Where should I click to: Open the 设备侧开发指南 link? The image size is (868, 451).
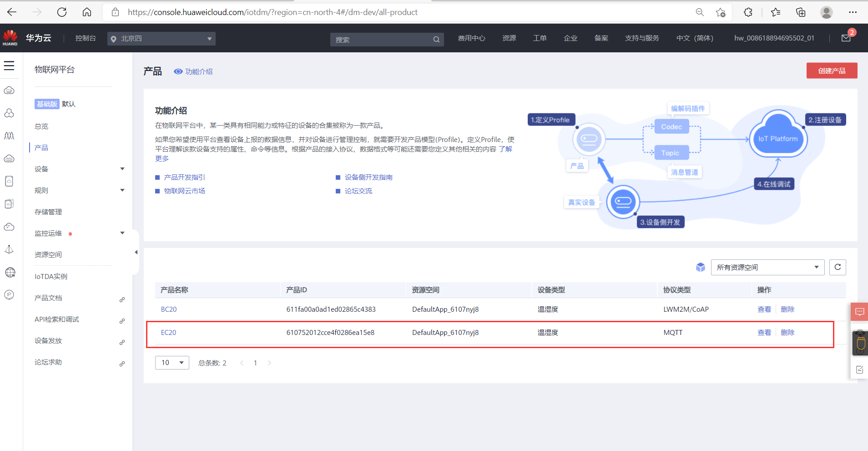pyautogui.click(x=368, y=177)
